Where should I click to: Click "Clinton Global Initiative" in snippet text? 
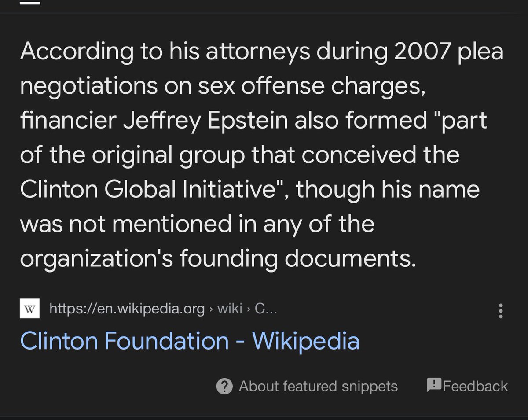[x=155, y=190]
